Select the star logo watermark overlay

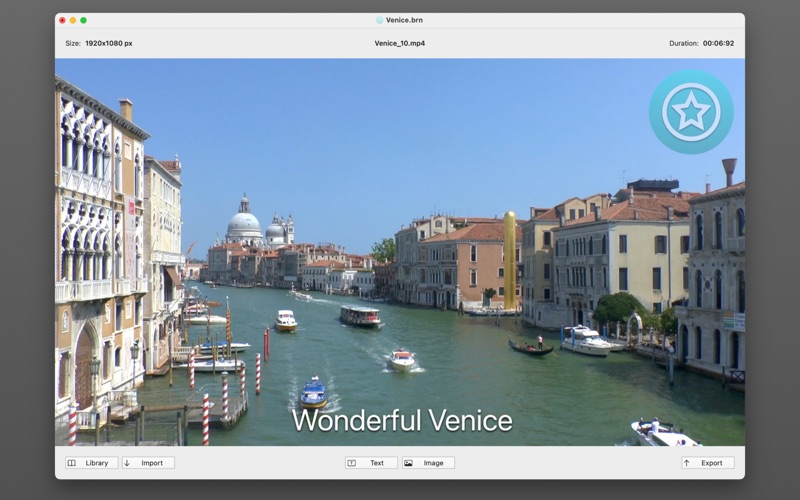coord(691,112)
